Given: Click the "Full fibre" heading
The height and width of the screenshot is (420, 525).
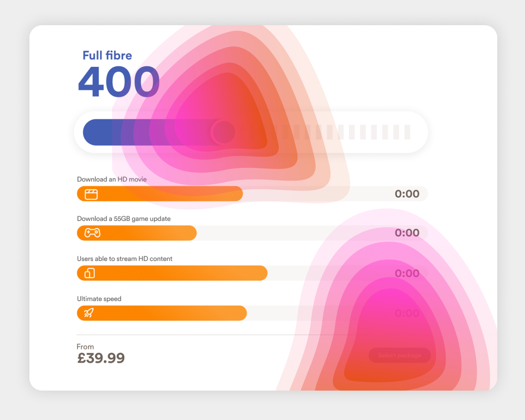Looking at the screenshot, I should [107, 55].
